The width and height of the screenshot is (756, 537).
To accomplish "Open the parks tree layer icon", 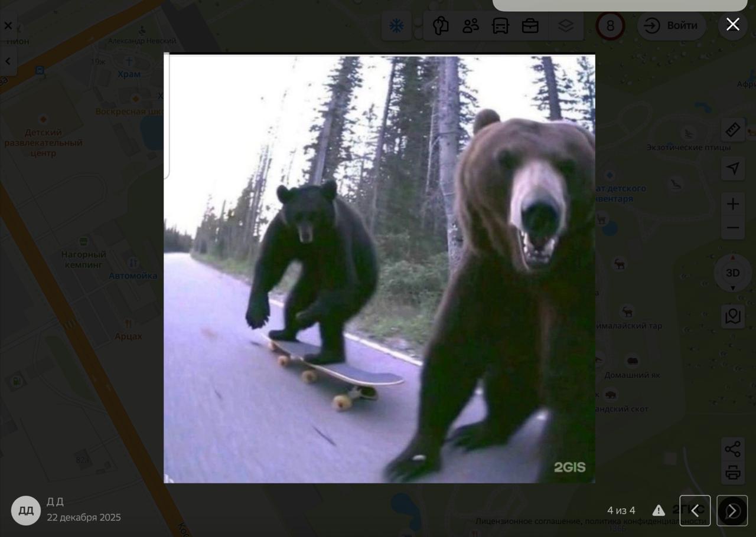I will coord(441,26).
